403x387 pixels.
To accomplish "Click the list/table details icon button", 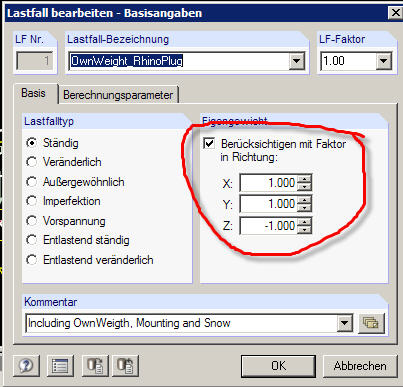I will pyautogui.click(x=60, y=366).
